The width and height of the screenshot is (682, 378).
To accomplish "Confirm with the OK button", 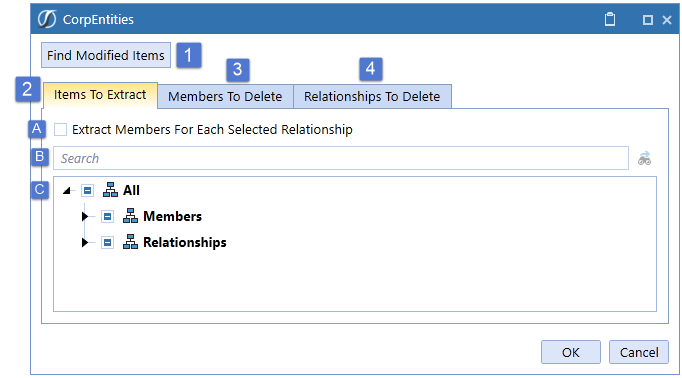I will (x=571, y=352).
